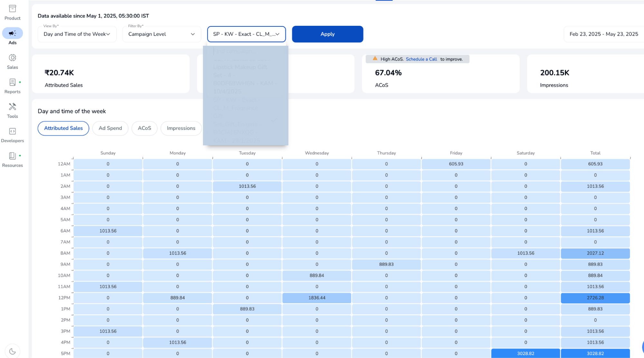Expand the Filter By Campaign Level dropdown
Viewport: 644px width, 358px height.
pyautogui.click(x=162, y=34)
